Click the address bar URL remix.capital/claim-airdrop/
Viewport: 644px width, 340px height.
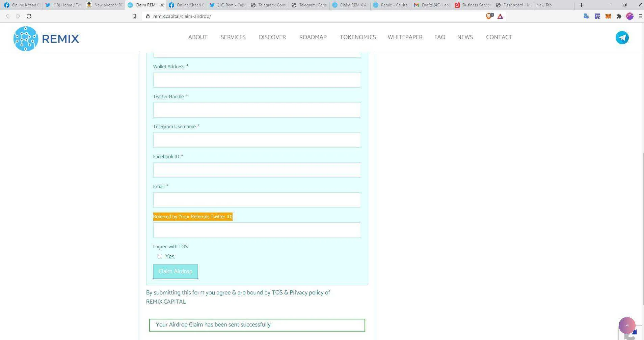pyautogui.click(x=182, y=16)
